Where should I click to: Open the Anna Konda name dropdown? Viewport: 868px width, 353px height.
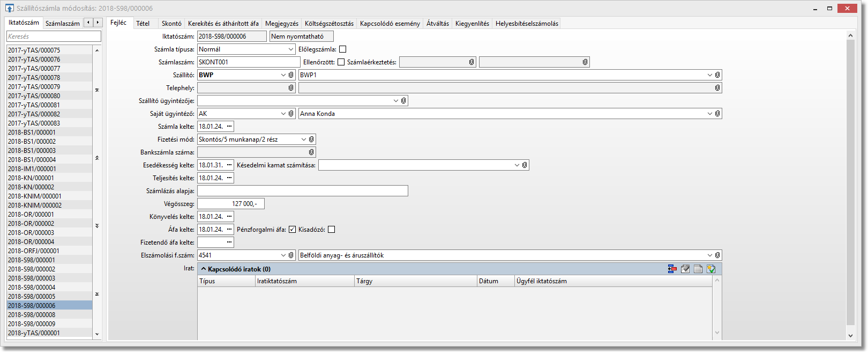(x=710, y=114)
